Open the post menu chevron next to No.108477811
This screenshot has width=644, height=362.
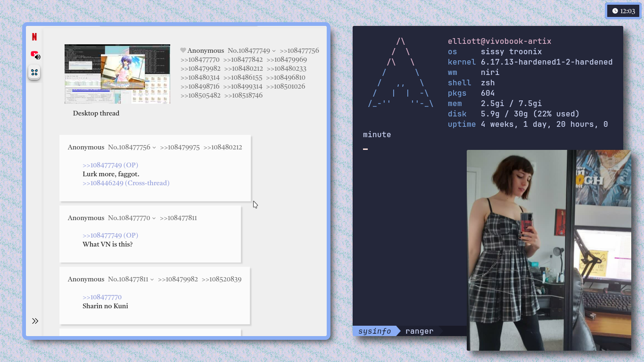pos(152,280)
